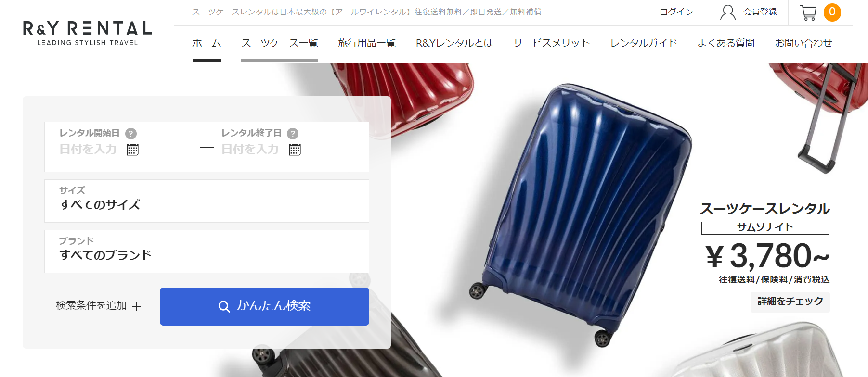Expand the ブランド brand dropdown

(207, 251)
